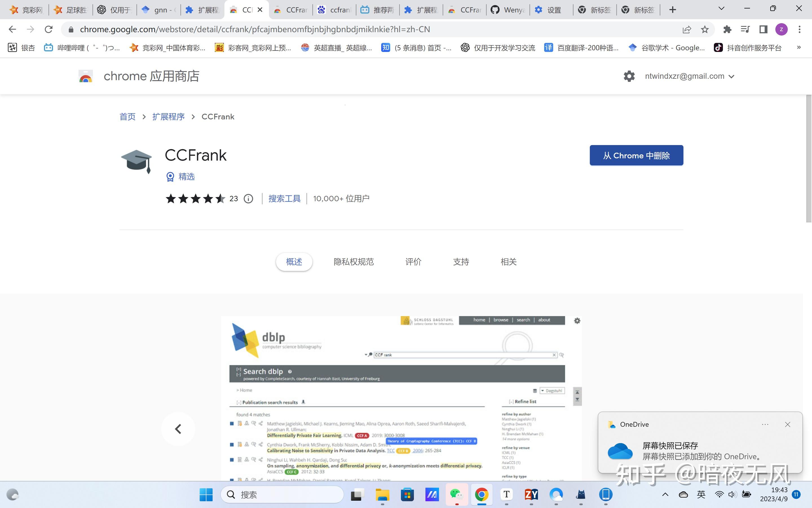Dismiss the OneDrive notification
Screen dimensions: 812x508
coord(787,424)
